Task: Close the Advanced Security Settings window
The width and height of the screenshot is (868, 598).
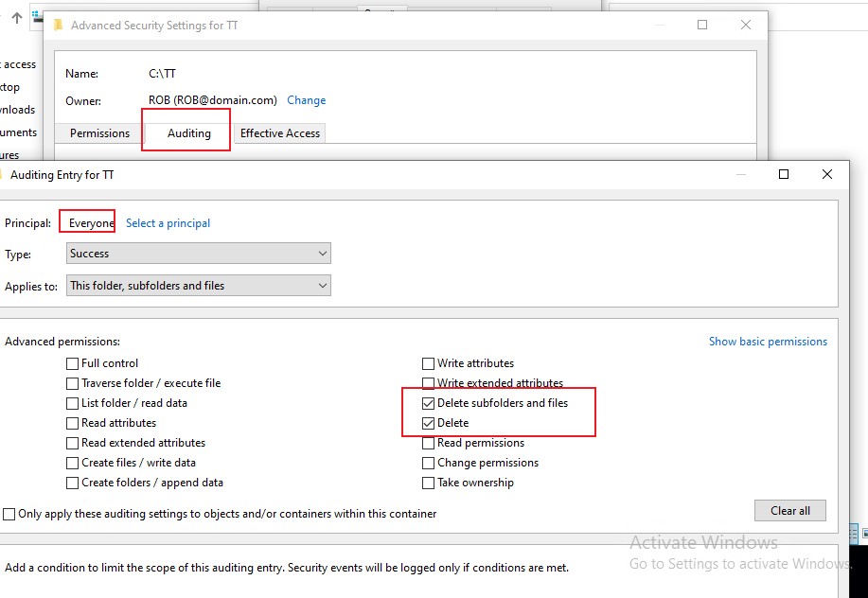Action: click(x=746, y=25)
